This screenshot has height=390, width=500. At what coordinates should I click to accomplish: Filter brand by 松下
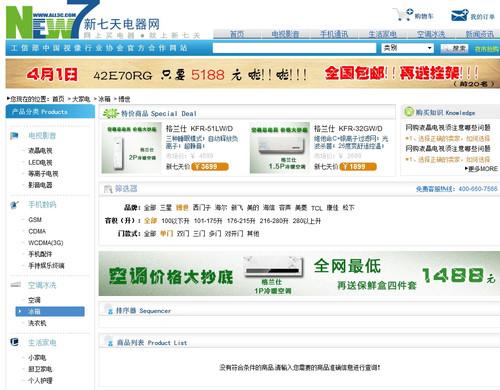(x=348, y=208)
